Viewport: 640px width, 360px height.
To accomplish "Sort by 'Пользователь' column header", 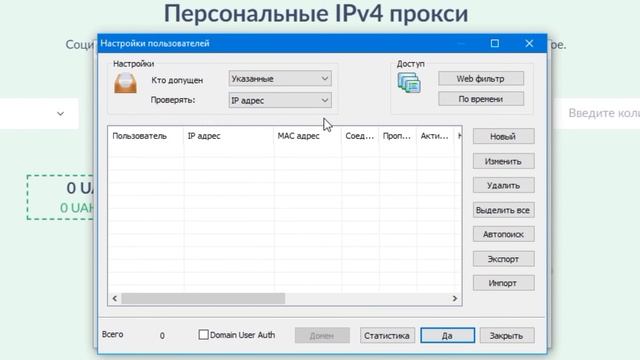I will point(146,136).
